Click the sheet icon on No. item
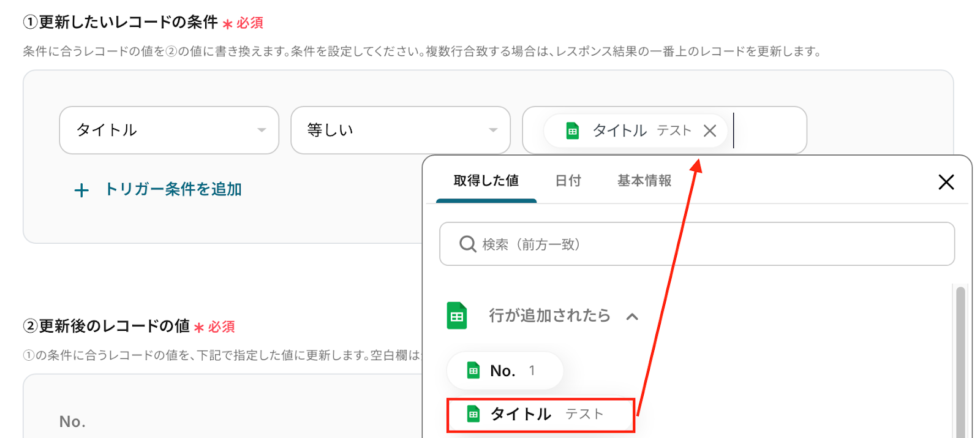This screenshot has height=438, width=980. point(473,371)
